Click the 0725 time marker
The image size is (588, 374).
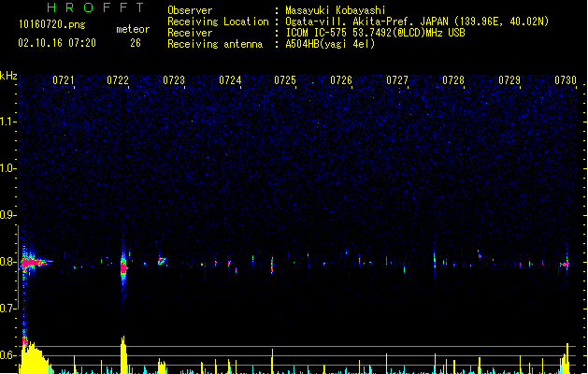(285, 80)
